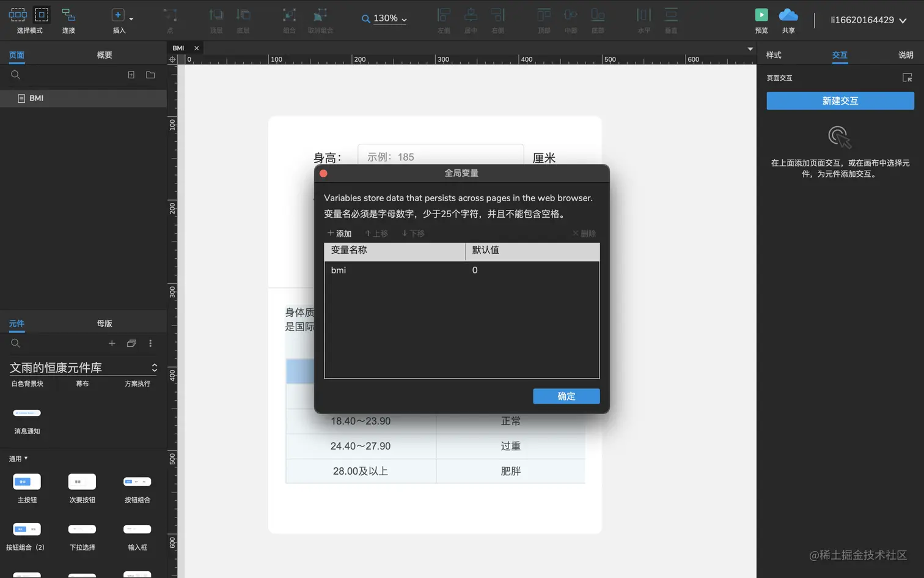Click the icon beside 页面交互 header
The image size is (924, 578).
point(908,78)
